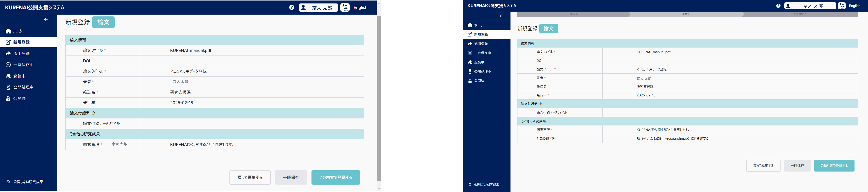The height and width of the screenshot is (192, 868).
Task: Switch language to English in left window
Action: pos(360,7)
